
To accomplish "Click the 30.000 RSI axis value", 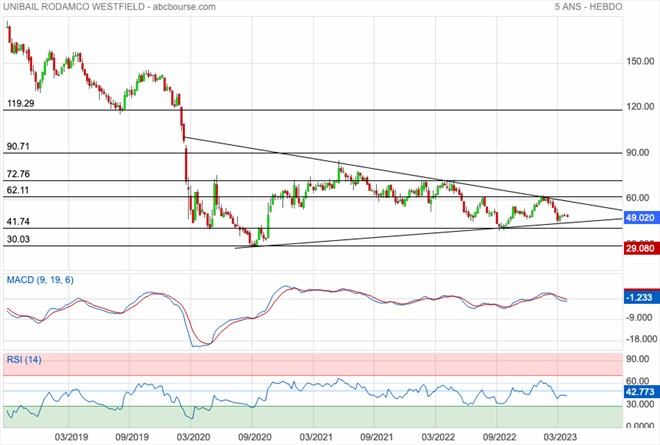I will click(640, 404).
